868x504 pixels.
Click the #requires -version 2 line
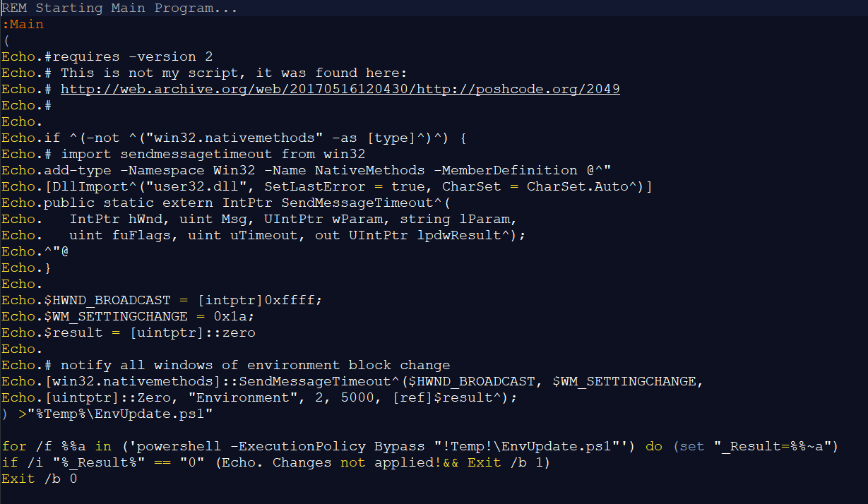107,56
